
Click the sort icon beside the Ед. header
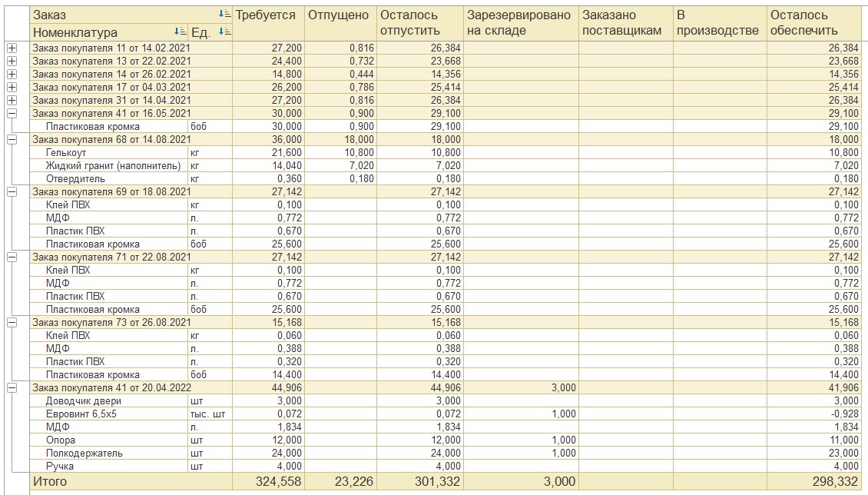coord(225,32)
